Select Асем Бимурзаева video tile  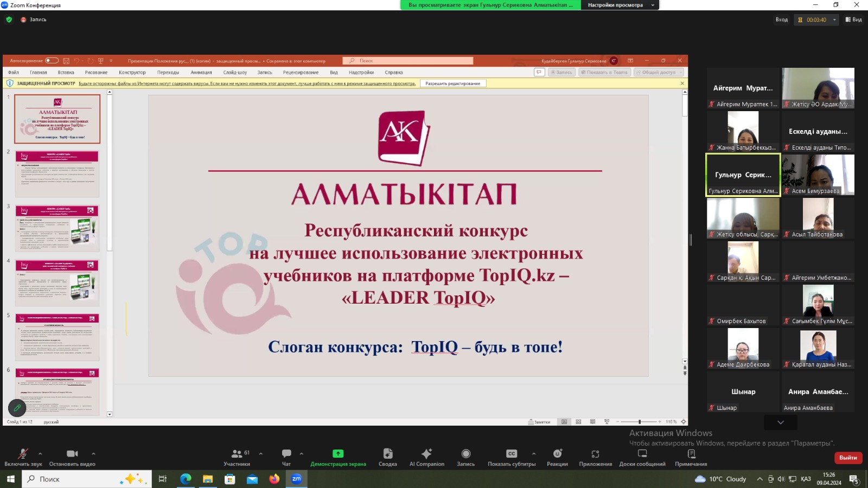[x=818, y=175]
